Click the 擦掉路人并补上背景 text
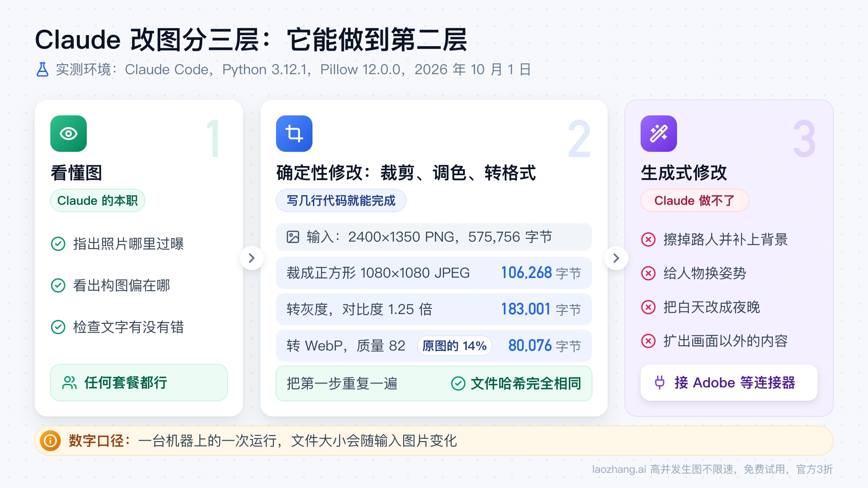Viewport: 868px width, 488px height. [726, 239]
